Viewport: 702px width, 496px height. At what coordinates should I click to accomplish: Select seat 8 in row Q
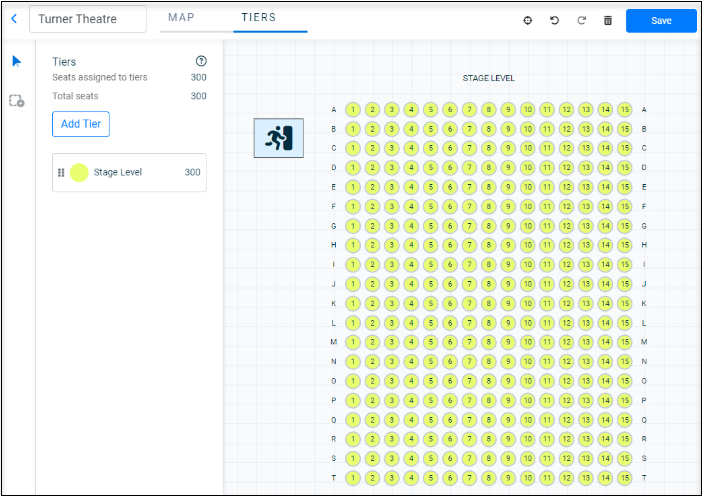(x=489, y=420)
